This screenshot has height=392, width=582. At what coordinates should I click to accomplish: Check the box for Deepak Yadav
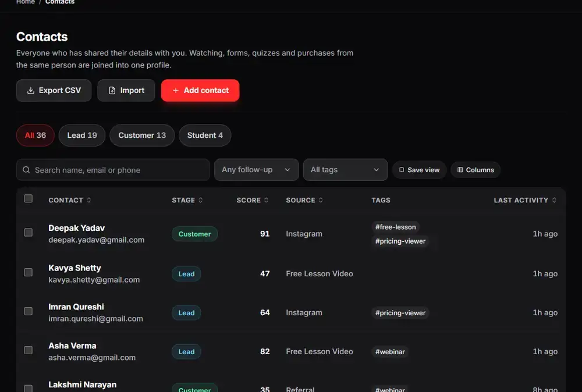(x=28, y=233)
